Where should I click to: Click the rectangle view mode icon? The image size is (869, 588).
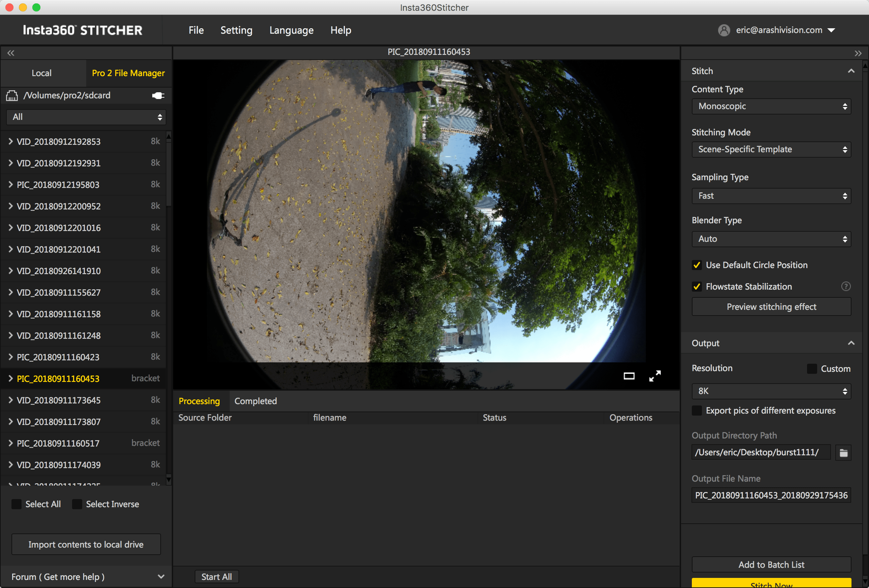click(629, 376)
